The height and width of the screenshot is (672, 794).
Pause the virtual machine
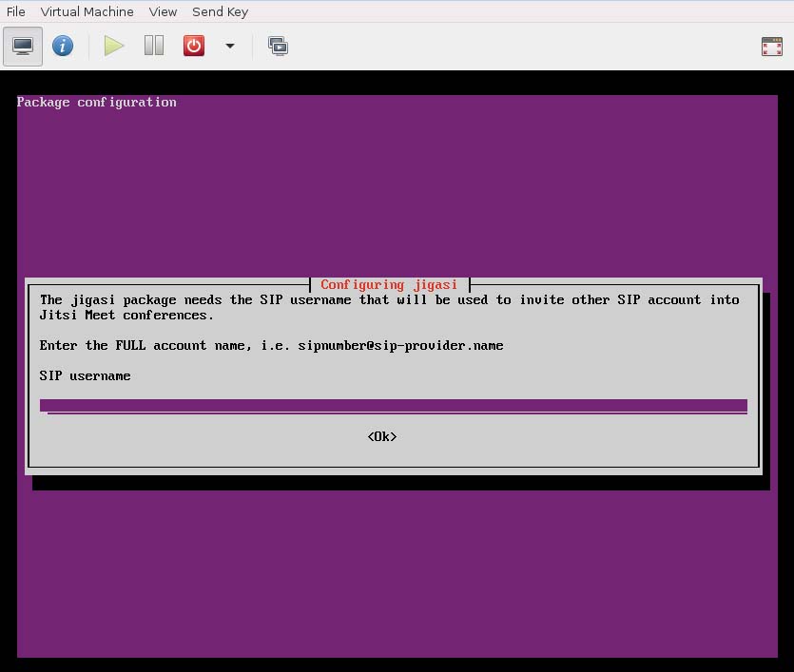(154, 46)
